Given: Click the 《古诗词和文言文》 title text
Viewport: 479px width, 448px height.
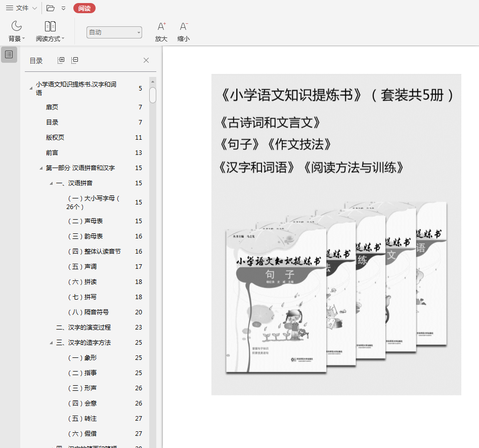Looking at the screenshot, I should pos(270,123).
